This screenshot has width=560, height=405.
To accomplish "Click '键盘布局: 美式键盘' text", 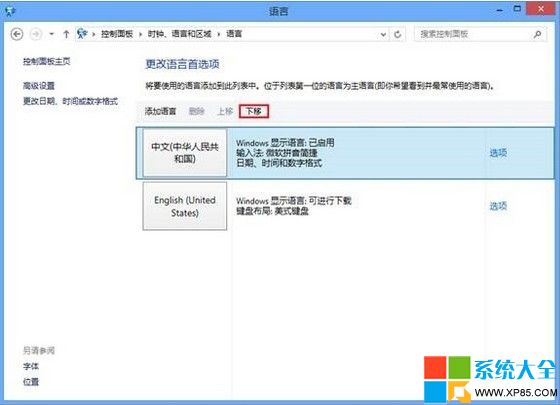I will click(x=272, y=211).
